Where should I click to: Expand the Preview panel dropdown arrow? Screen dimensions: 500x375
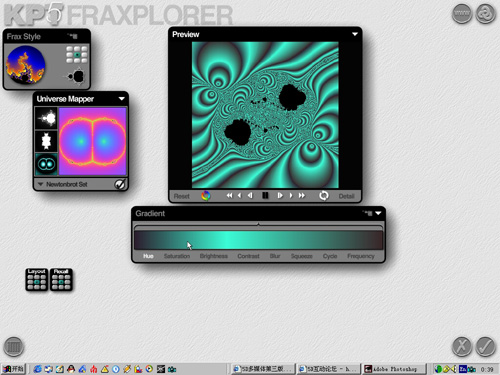click(355, 34)
